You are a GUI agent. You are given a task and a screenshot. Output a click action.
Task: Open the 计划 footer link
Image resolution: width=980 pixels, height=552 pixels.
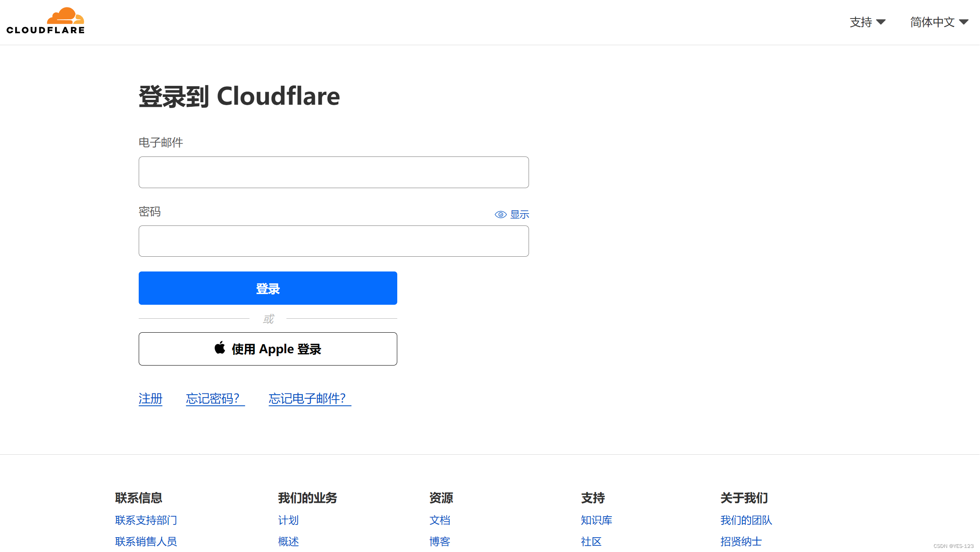[x=288, y=520]
